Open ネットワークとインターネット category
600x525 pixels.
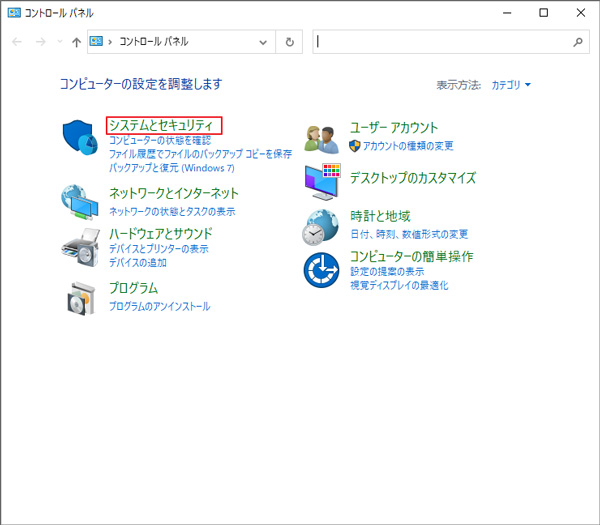pos(174,193)
